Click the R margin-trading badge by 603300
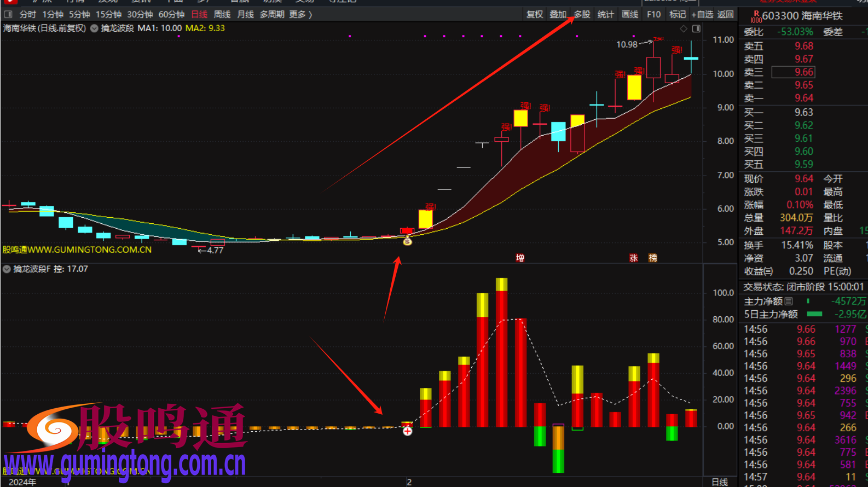 [x=756, y=16]
